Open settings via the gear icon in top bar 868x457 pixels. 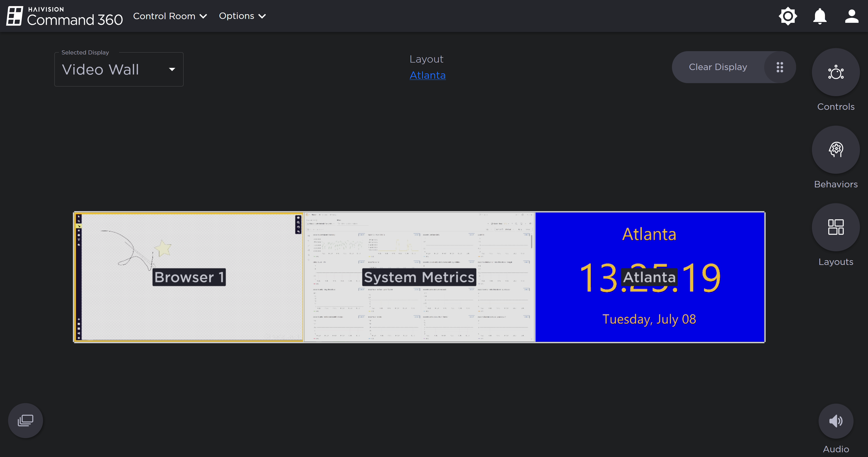(788, 16)
